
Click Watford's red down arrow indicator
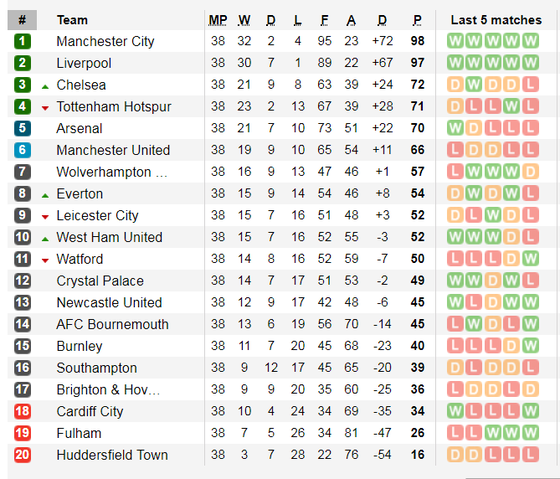[45, 260]
